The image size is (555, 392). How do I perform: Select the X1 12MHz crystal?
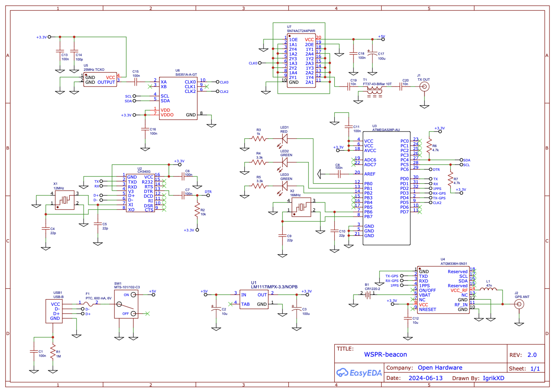tap(65, 200)
